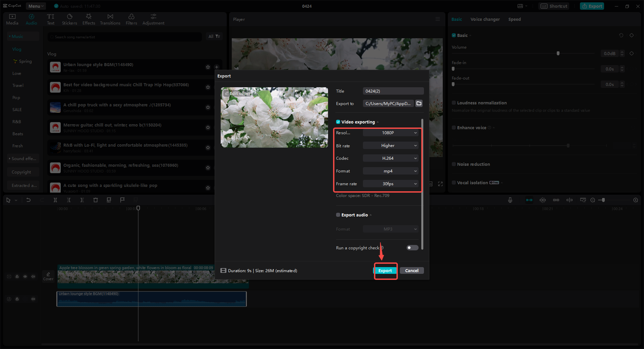Select the Speed tab
This screenshot has width=644, height=349.
514,19
